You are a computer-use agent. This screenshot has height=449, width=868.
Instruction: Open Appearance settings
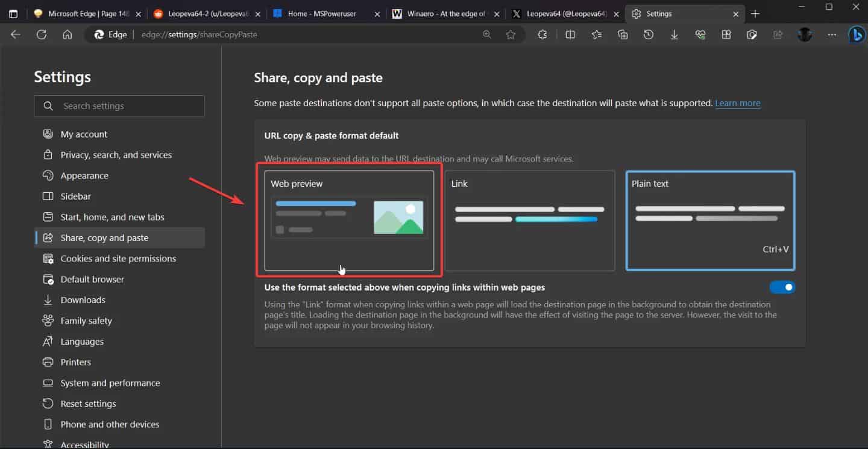[x=82, y=175]
